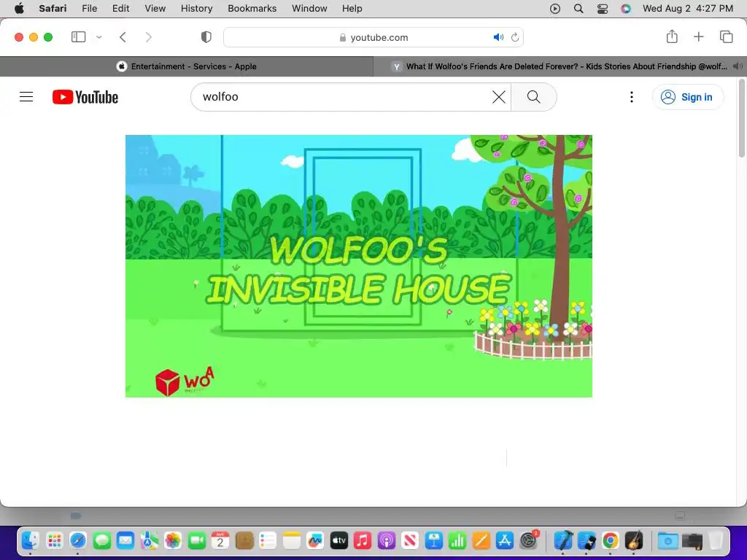Screen dimensions: 747x560
Task: Open YouTube settings three-dot menu
Action: click(x=632, y=97)
